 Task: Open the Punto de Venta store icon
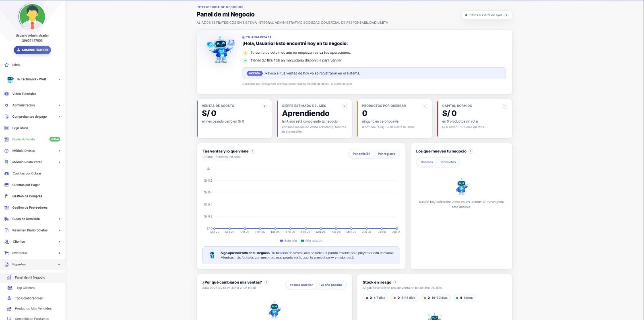(6, 139)
